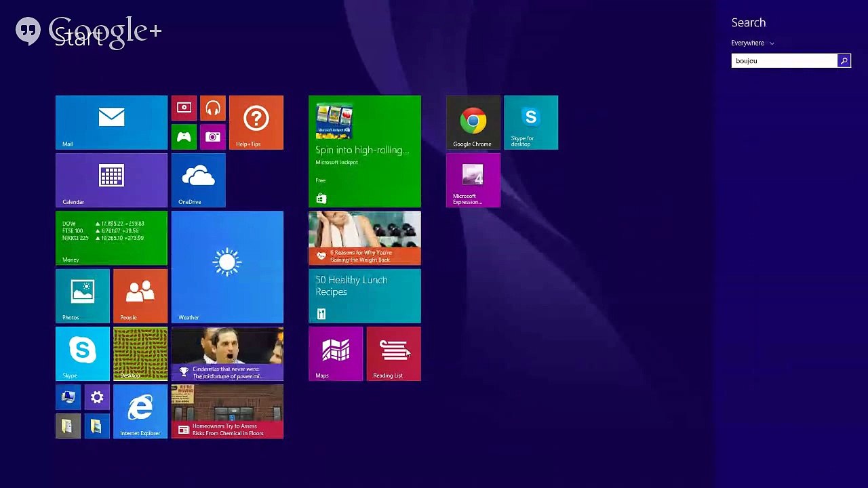Open the Microsoft Expression tile
This screenshot has height=488, width=868.
click(x=473, y=180)
